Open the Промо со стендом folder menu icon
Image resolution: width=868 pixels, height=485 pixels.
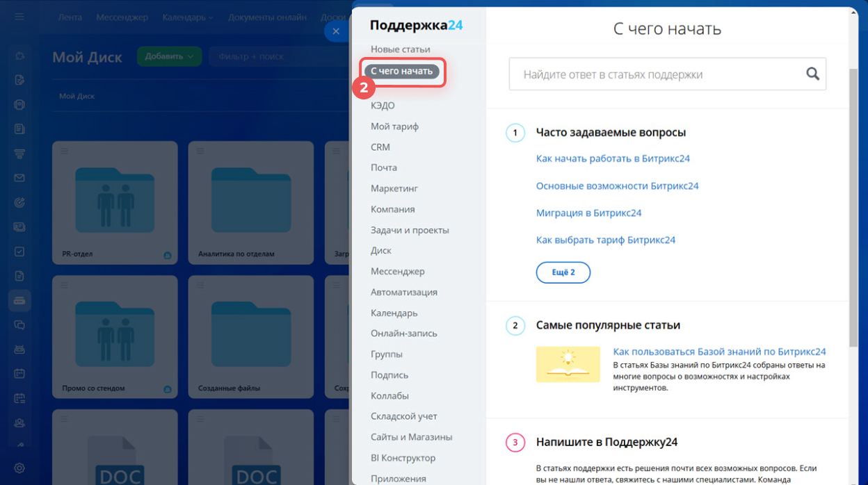pyautogui.click(x=64, y=286)
